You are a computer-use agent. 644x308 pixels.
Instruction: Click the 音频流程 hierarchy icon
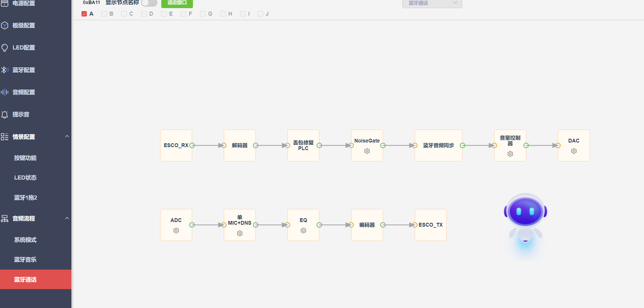tap(5, 218)
